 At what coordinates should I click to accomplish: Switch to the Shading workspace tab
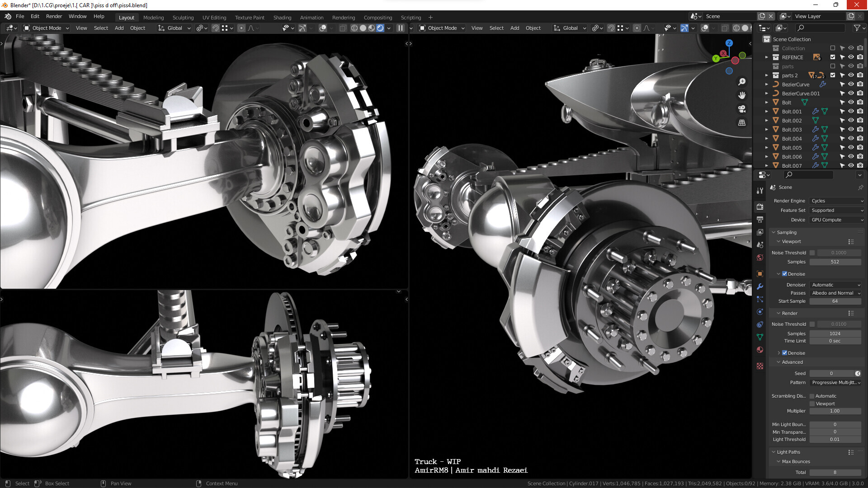click(x=282, y=18)
